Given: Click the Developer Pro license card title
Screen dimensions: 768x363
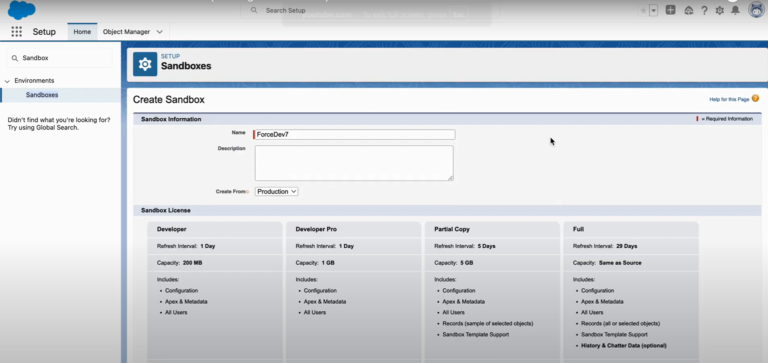Looking at the screenshot, I should point(316,229).
